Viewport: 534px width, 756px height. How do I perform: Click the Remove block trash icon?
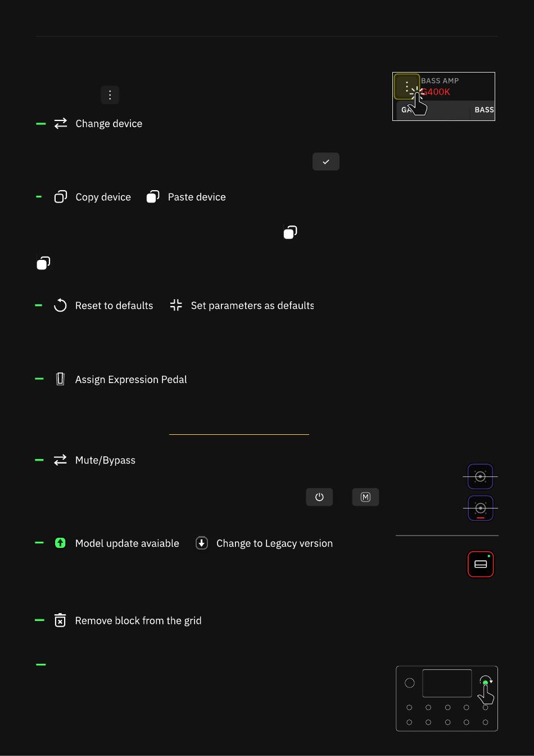click(60, 620)
